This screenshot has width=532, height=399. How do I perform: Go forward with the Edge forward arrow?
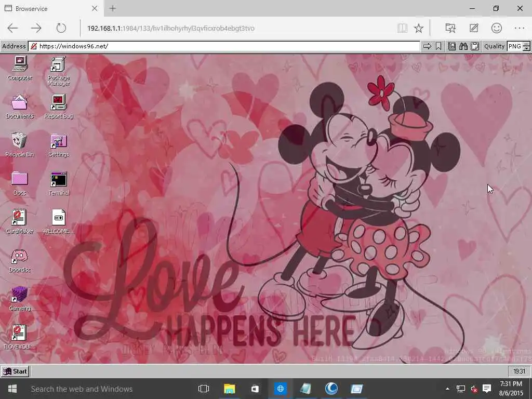pyautogui.click(x=36, y=28)
